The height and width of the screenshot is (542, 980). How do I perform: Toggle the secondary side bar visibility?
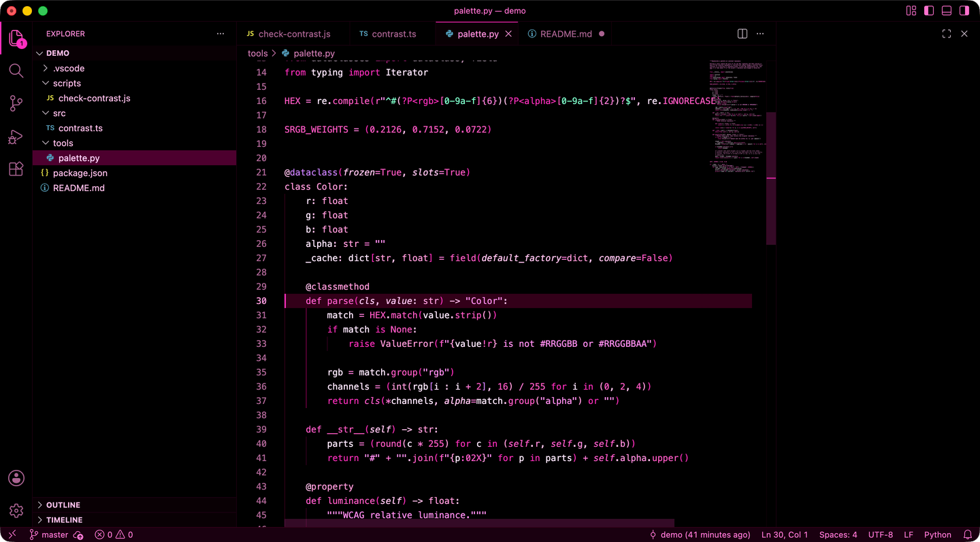tap(964, 11)
